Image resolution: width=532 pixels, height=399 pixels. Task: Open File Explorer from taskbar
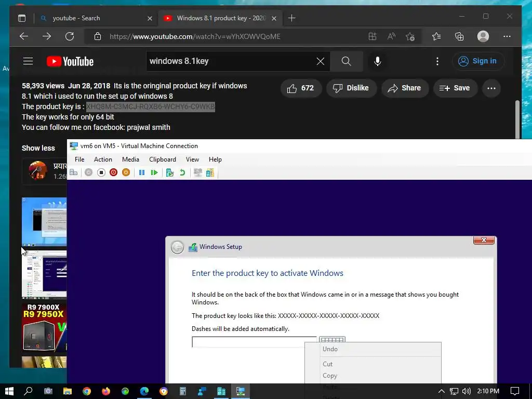tap(68, 391)
